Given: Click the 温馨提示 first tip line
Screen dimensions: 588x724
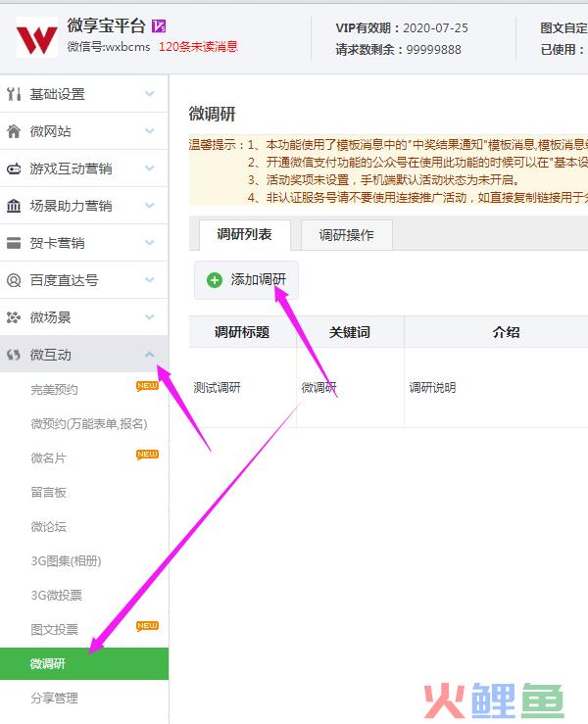Looking at the screenshot, I should point(388,145).
